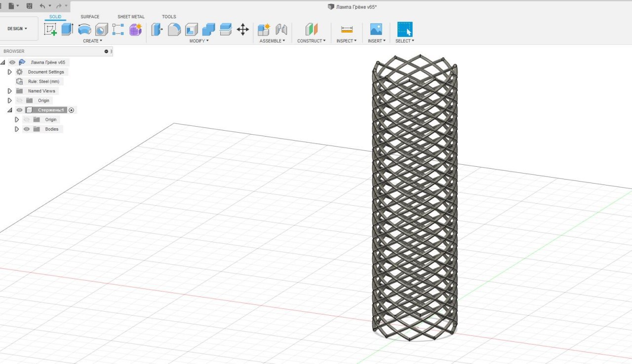The height and width of the screenshot is (364, 632).
Task: Select the Move/Copy tool
Action: pos(242,30)
